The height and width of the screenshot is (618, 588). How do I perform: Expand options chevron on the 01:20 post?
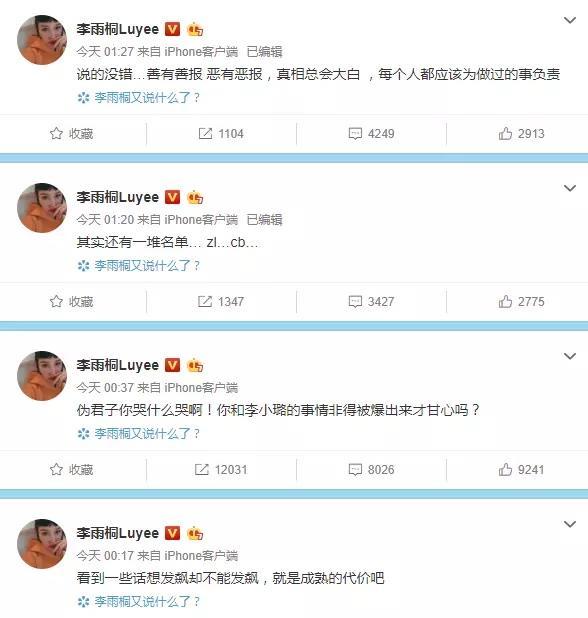click(x=570, y=188)
